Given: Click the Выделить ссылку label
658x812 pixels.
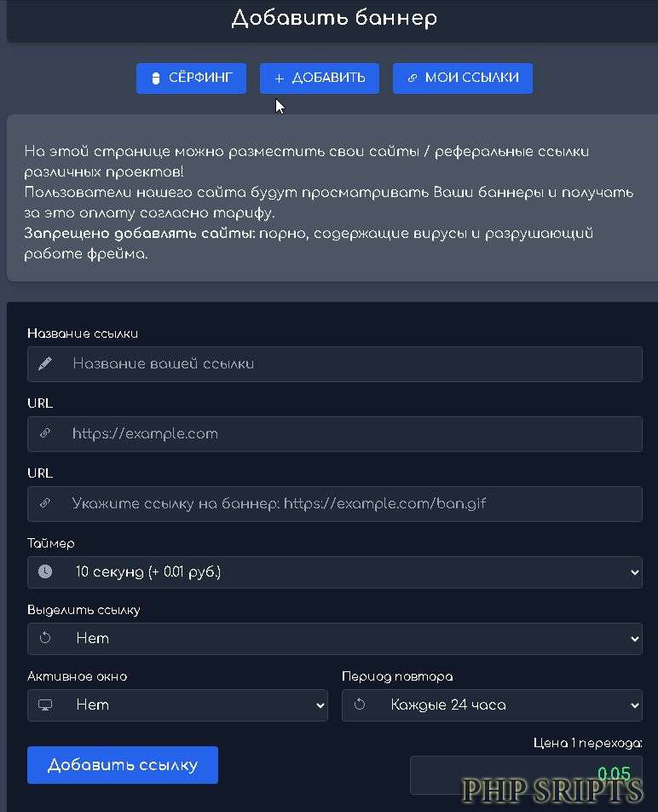Looking at the screenshot, I should [84, 610].
